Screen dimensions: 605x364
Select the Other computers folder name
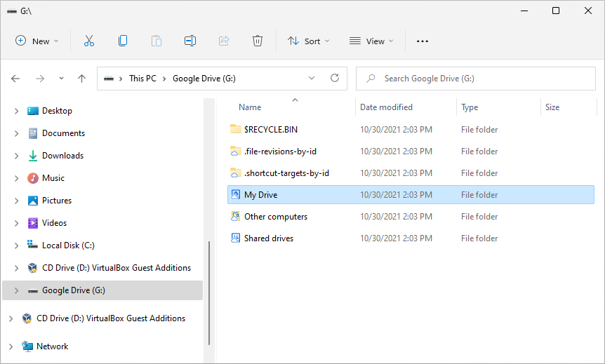tap(276, 217)
